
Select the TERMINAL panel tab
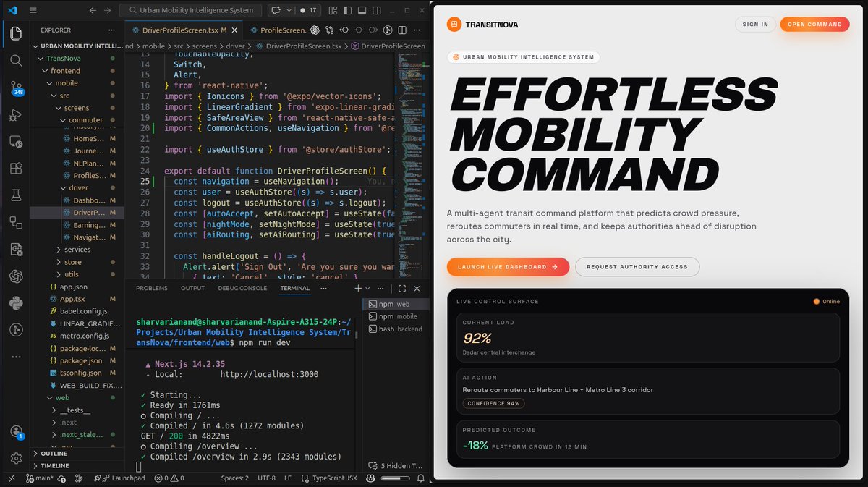tap(294, 288)
